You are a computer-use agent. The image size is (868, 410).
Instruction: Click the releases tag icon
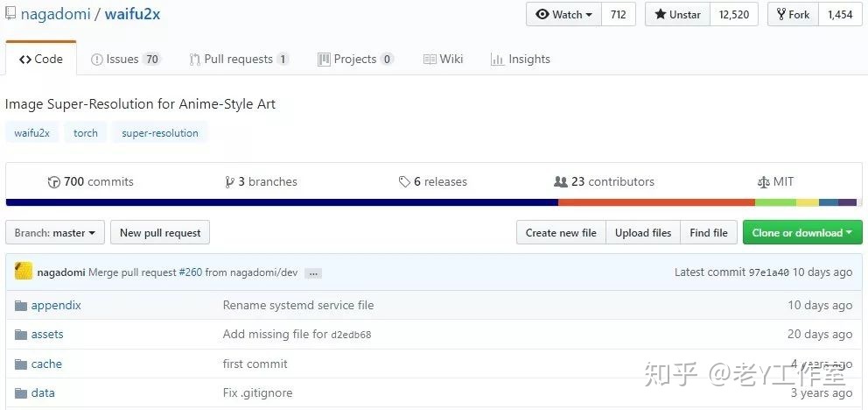[404, 182]
